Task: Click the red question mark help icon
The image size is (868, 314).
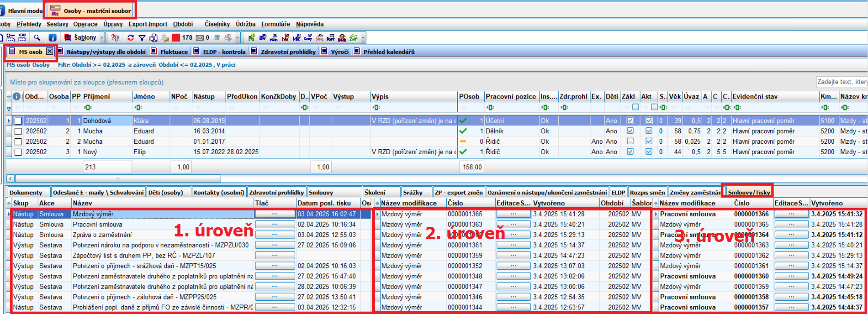Action: pos(115,37)
